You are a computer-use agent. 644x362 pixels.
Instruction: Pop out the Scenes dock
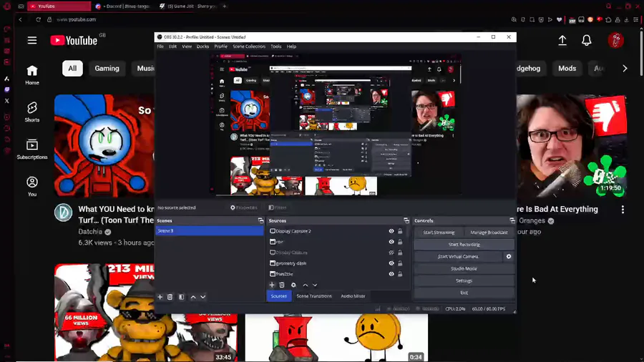pyautogui.click(x=260, y=221)
